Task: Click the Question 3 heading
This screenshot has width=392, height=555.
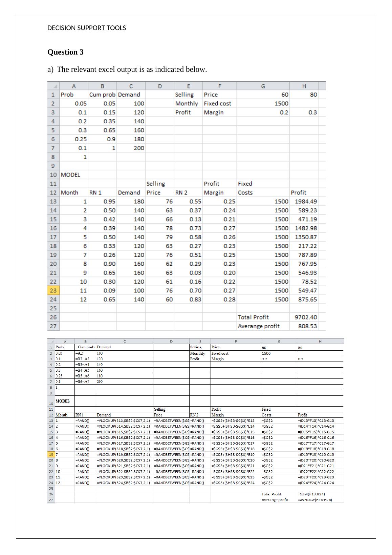Action: point(65,52)
